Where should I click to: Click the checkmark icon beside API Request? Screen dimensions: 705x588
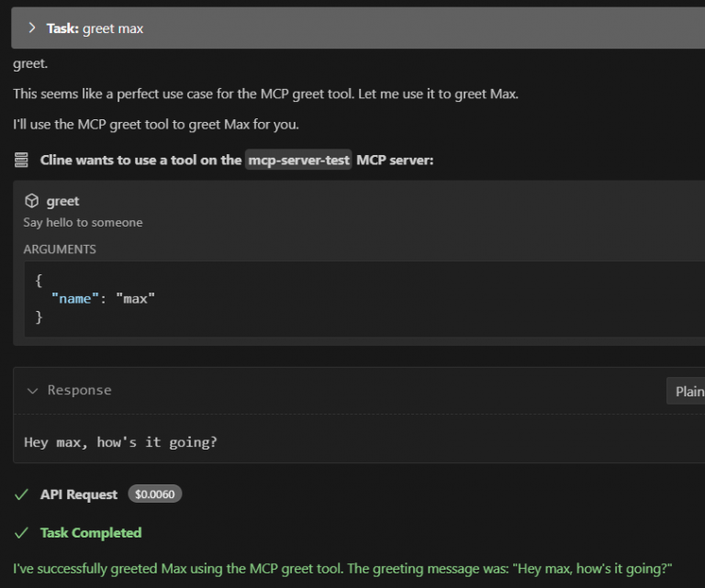22,494
